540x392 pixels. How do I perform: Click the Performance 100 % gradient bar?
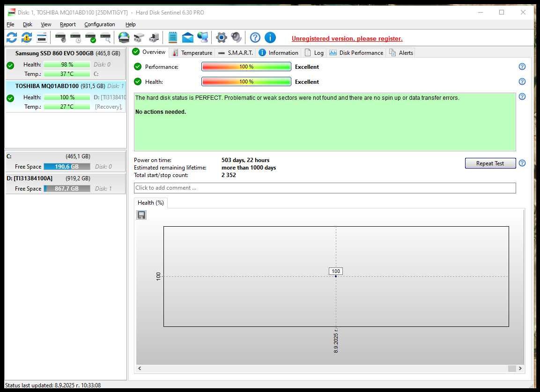tap(246, 67)
